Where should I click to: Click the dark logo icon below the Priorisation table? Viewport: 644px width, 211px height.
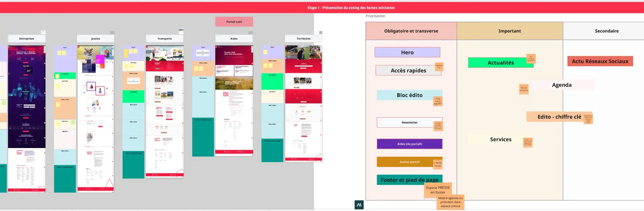pyautogui.click(x=359, y=205)
